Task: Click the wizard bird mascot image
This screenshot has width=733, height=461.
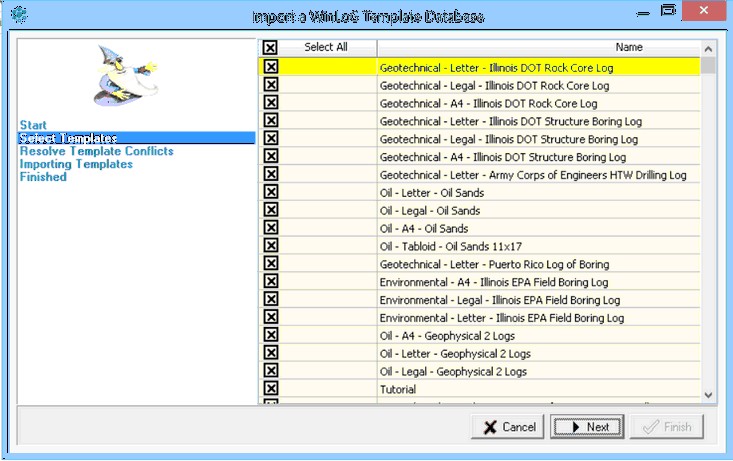Action: click(x=136, y=77)
